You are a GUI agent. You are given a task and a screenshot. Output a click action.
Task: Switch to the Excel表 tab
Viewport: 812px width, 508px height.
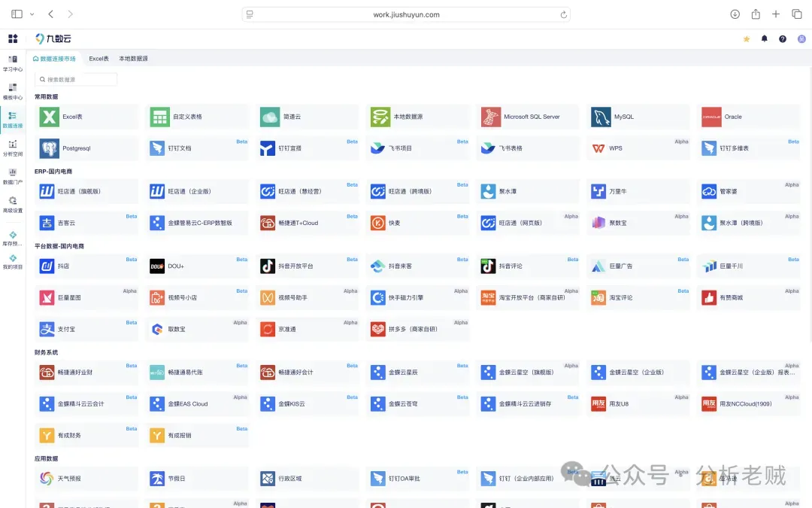(99, 59)
